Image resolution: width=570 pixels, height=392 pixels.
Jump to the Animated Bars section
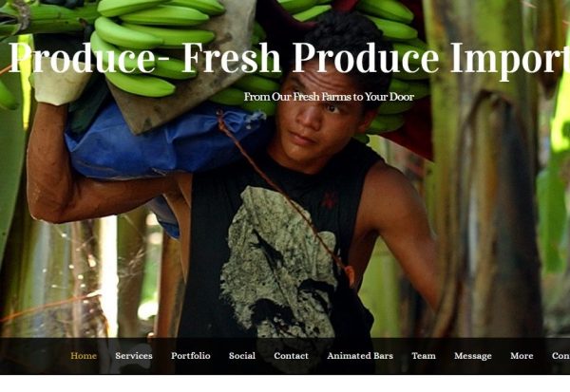[x=360, y=356]
